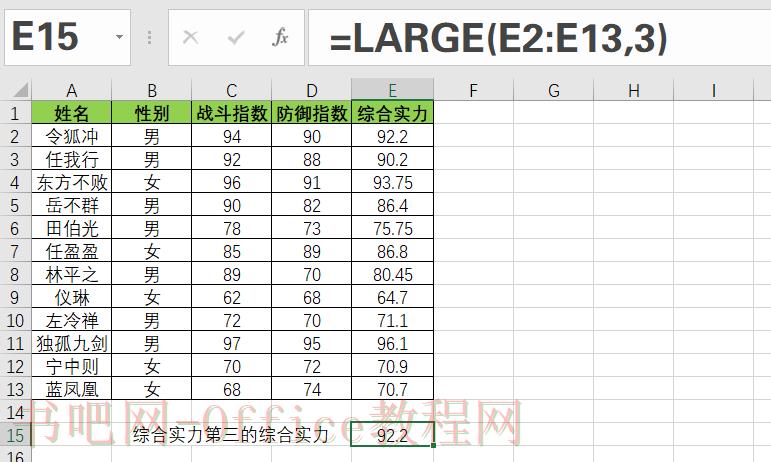The image size is (771, 462).
Task: Click label 综合实力第三的综合实力
Action: 231,435
